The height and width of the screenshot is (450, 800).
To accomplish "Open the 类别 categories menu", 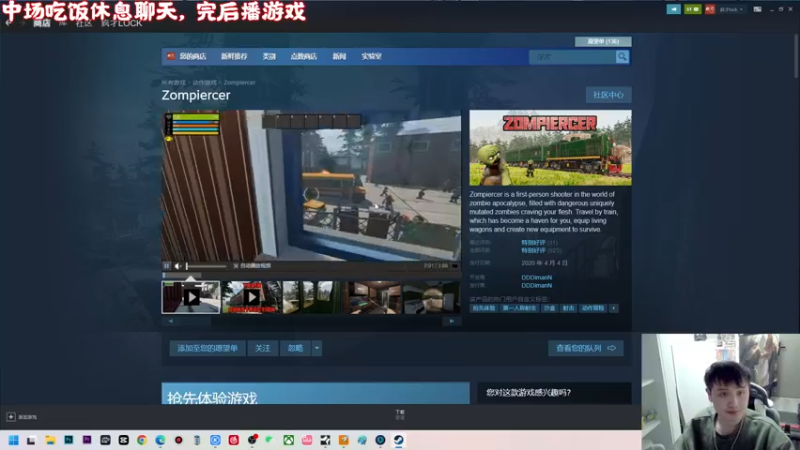I will [269, 57].
